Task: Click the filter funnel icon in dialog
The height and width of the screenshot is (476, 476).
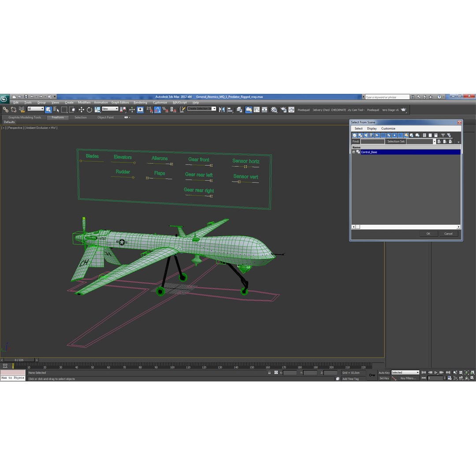Action: coord(443,135)
